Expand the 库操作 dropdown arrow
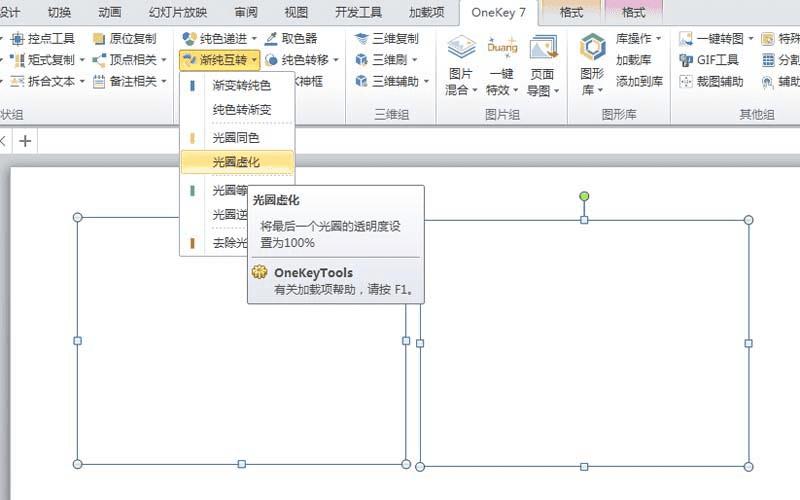Viewport: 800px width, 500px height. [658, 39]
